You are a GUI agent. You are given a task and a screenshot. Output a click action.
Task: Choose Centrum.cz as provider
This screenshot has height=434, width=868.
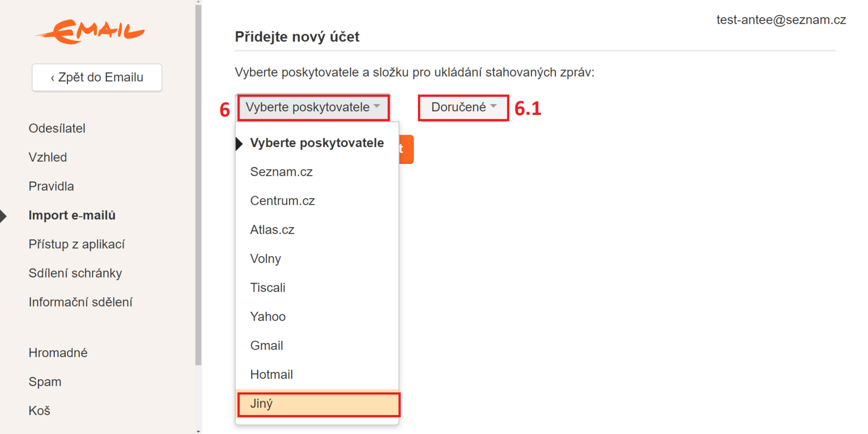coord(283,201)
